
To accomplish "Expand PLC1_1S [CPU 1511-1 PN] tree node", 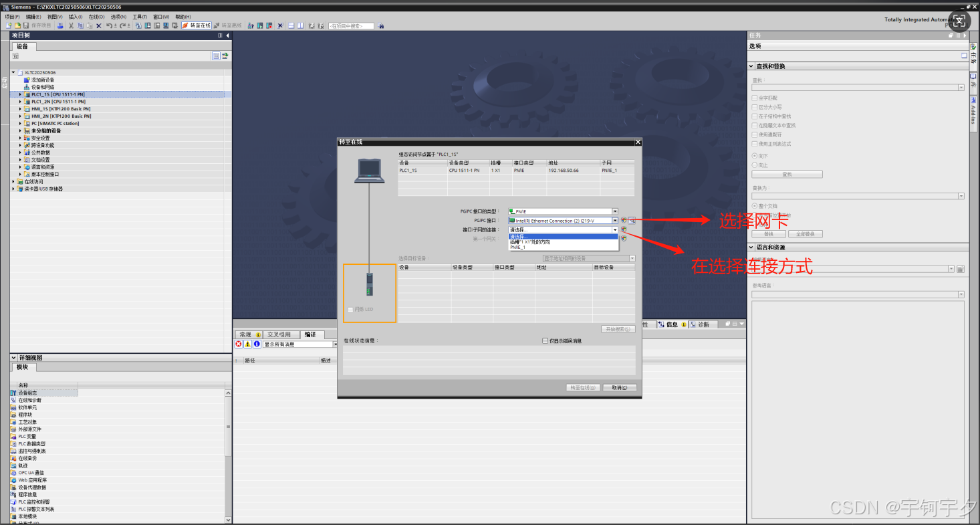I will [x=20, y=94].
